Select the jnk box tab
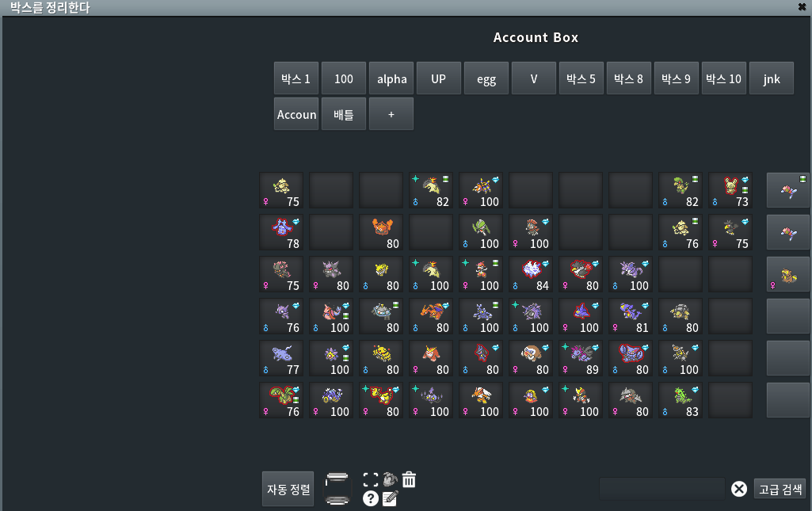 click(x=772, y=79)
